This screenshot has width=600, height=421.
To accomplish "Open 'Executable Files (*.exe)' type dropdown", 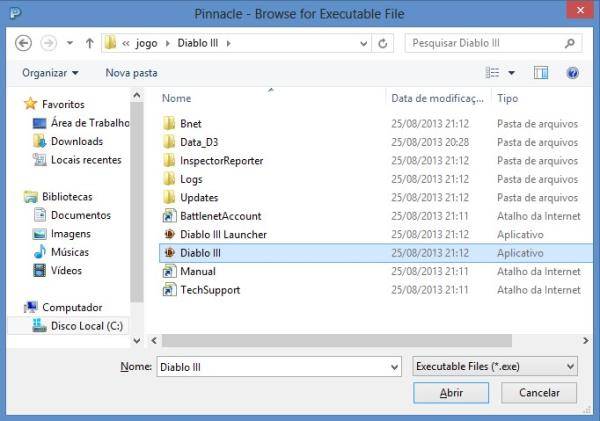I will tap(495, 367).
